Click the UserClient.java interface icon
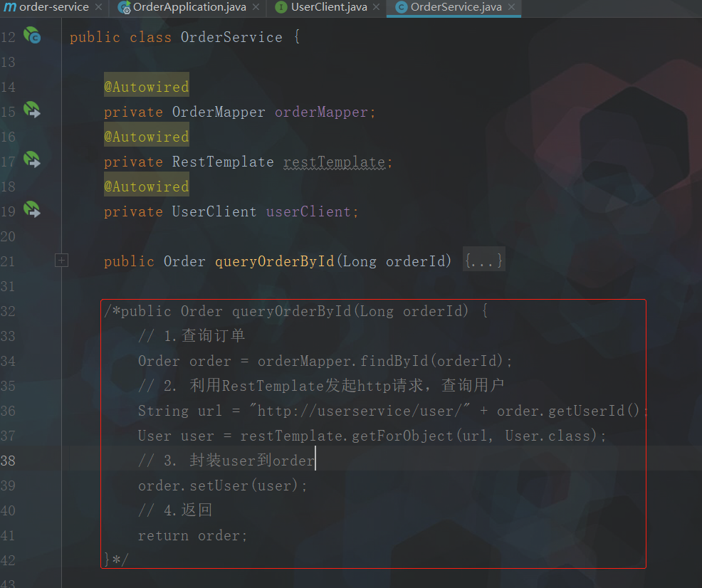Viewport: 702px width, 588px height. click(281, 7)
